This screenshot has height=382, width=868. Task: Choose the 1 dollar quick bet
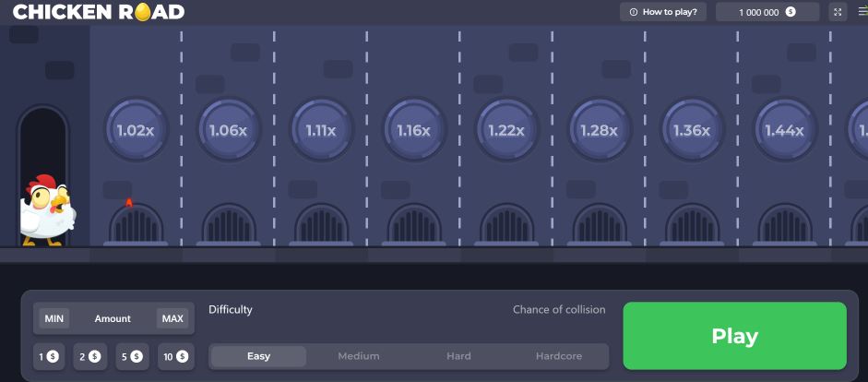pyautogui.click(x=48, y=356)
